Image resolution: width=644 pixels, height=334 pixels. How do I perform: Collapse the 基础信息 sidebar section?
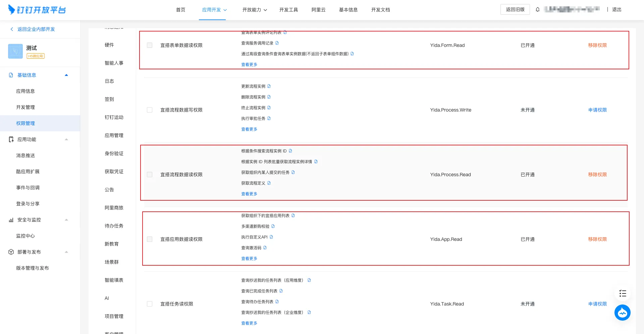(66, 75)
